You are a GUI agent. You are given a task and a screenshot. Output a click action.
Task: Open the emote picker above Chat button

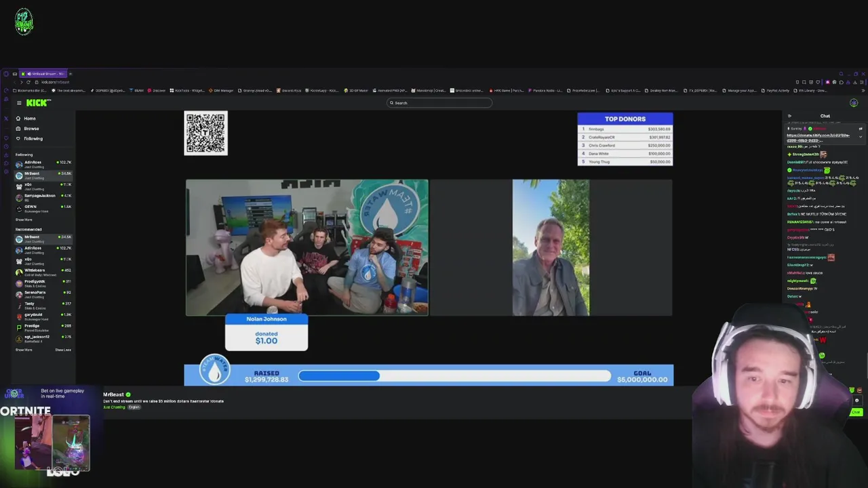coord(856,401)
